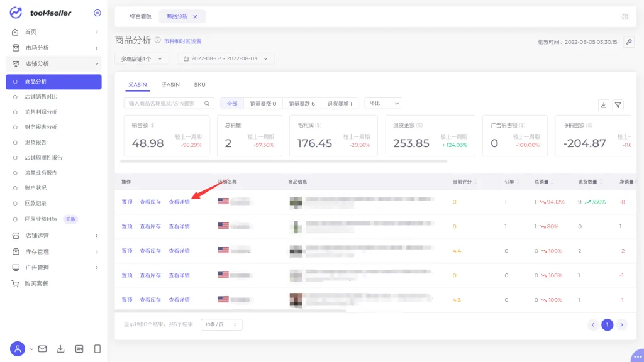Click 查看库存 in the 80% drop row
644x362 pixels.
click(150, 226)
